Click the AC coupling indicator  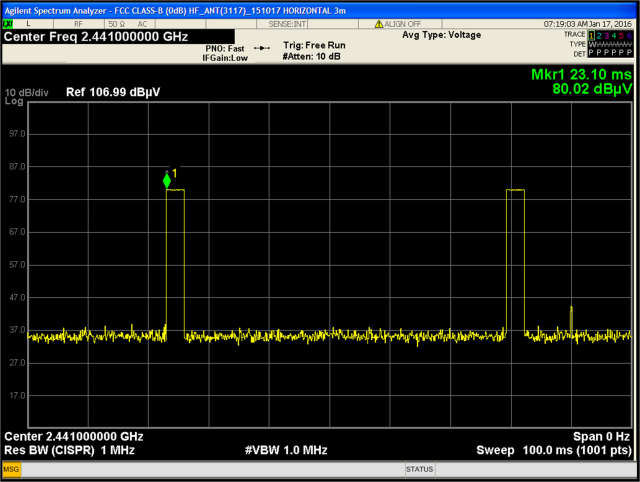(142, 24)
